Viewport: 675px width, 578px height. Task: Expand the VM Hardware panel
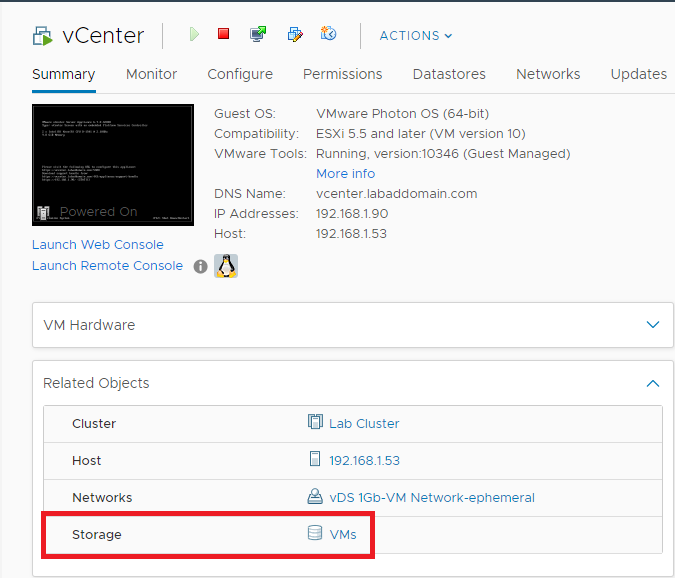point(653,325)
